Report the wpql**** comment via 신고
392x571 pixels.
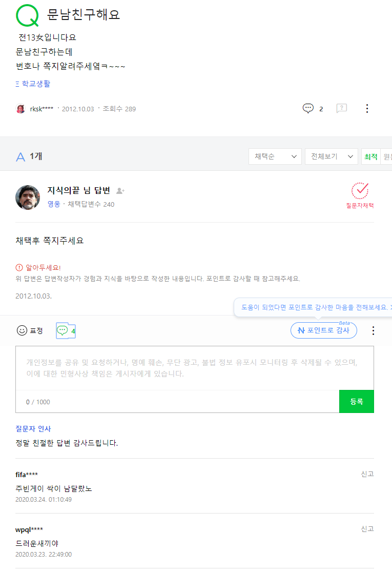(x=367, y=529)
